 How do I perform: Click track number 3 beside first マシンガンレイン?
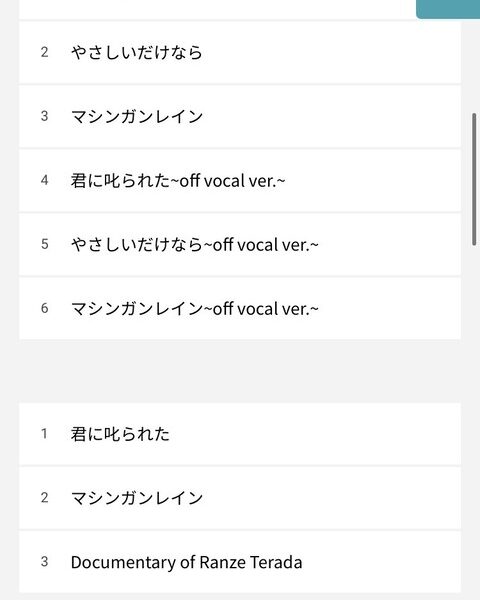44,116
